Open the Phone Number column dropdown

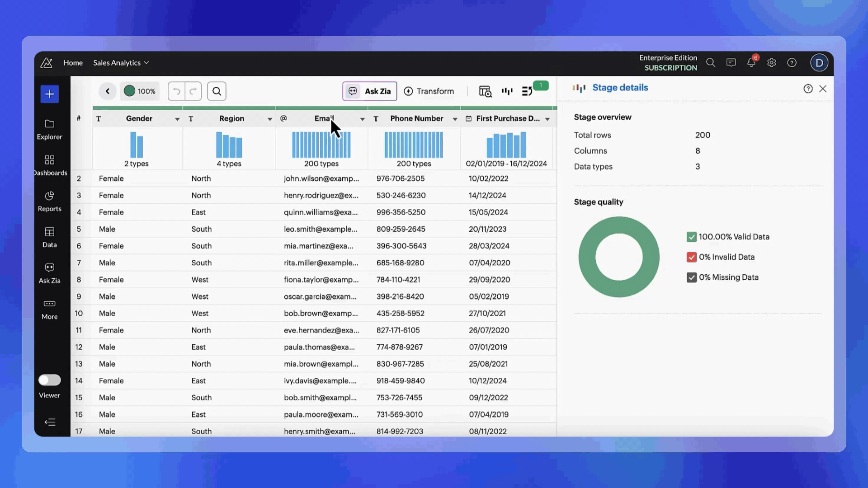tap(455, 119)
